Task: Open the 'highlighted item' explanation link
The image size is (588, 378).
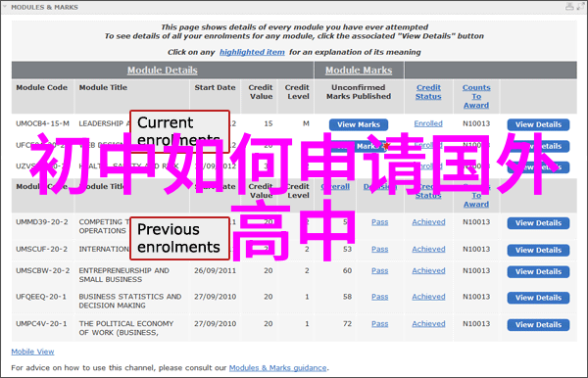Action: tap(252, 52)
